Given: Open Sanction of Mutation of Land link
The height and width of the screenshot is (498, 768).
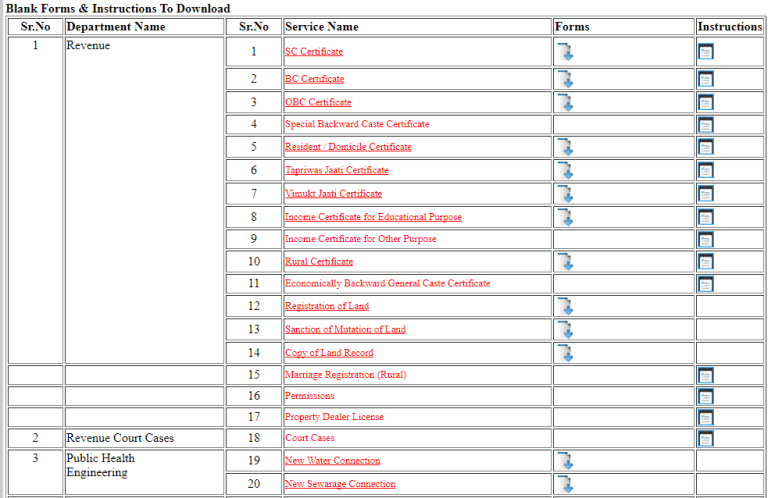Looking at the screenshot, I should pyautogui.click(x=345, y=330).
